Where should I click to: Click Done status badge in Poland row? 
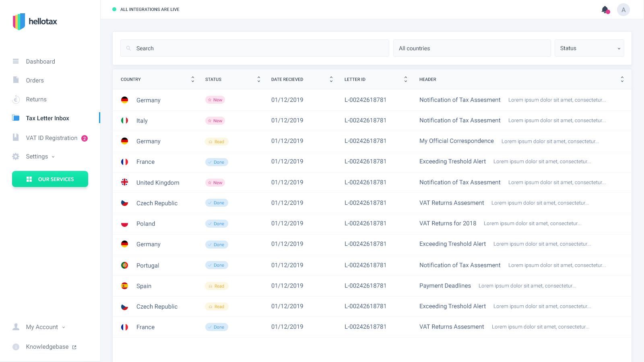click(x=217, y=224)
